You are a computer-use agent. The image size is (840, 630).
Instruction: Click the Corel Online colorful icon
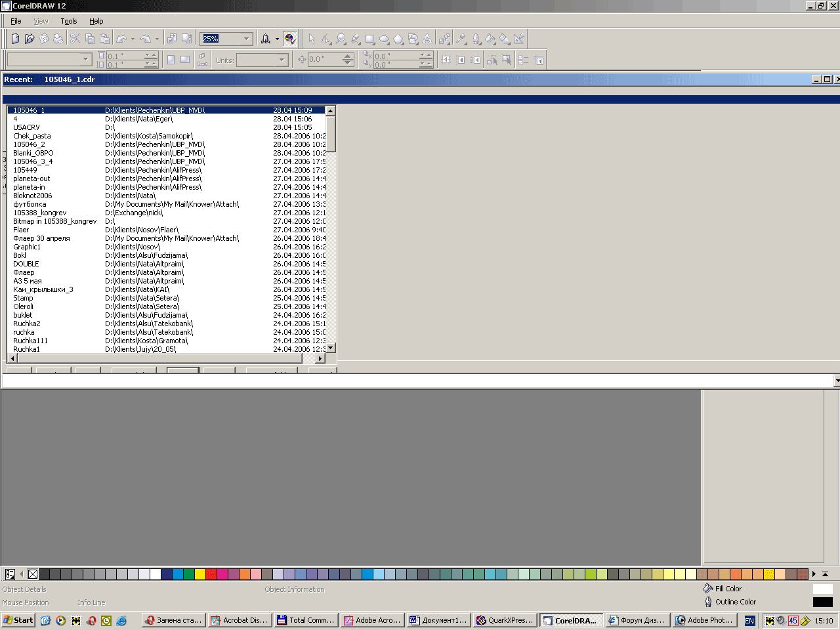290,39
